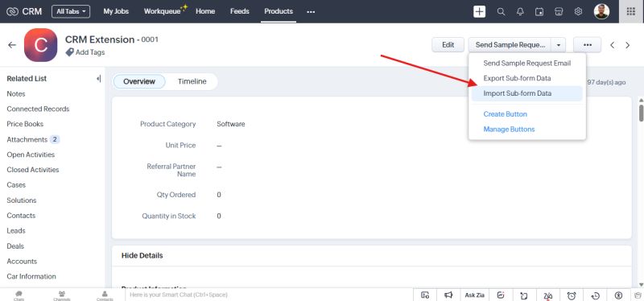Open the Workqueue tab
This screenshot has width=644, height=301.
point(163,11)
